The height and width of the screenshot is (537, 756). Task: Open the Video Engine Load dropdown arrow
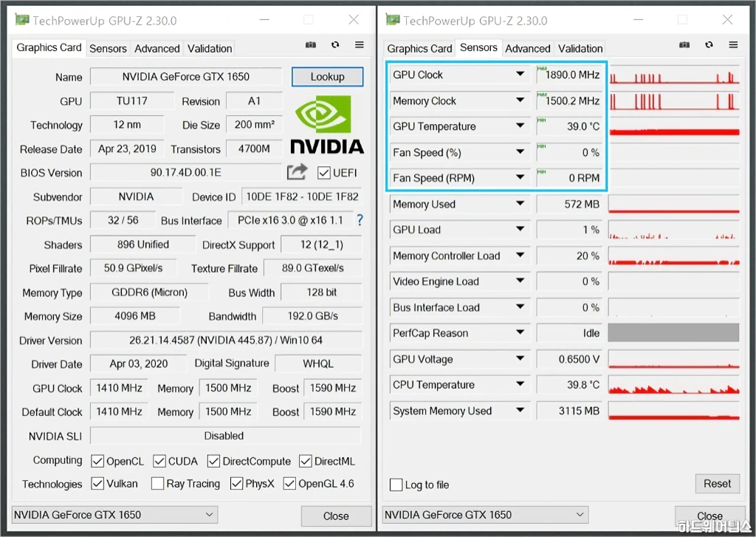click(x=520, y=281)
